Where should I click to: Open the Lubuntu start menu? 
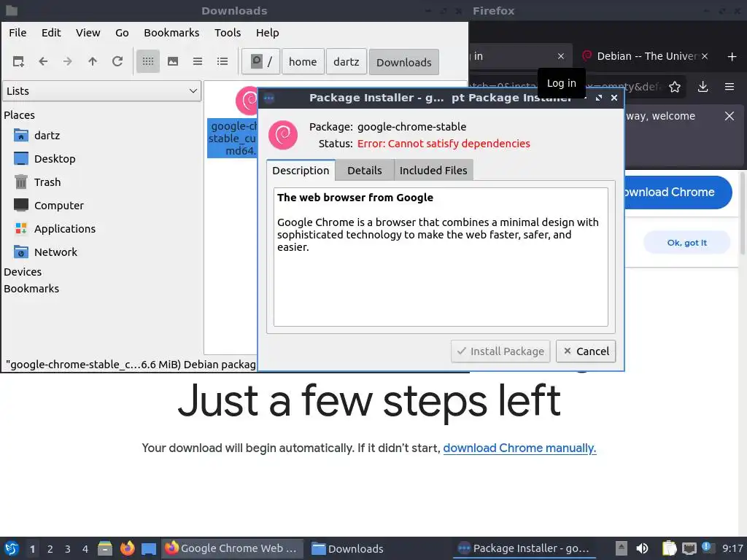coord(12,548)
